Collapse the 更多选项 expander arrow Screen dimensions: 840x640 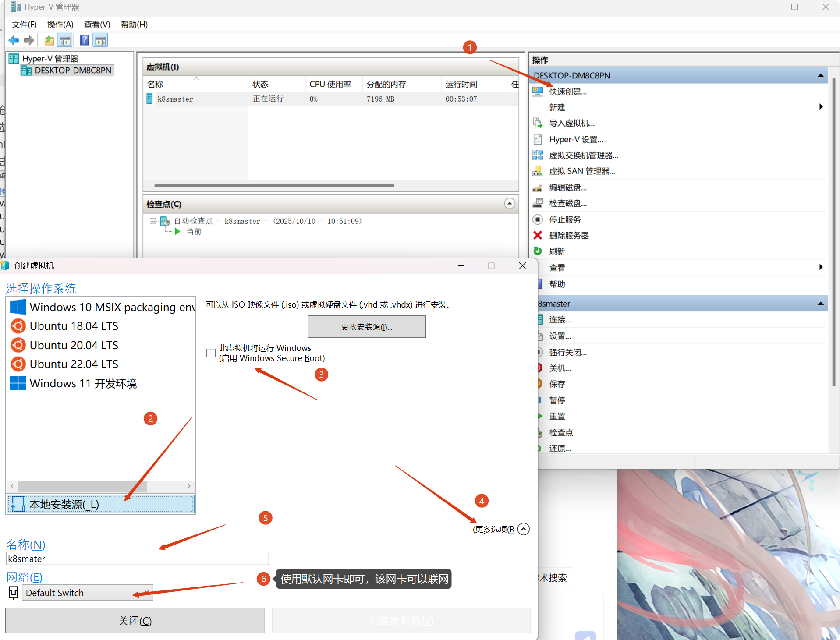(523, 529)
